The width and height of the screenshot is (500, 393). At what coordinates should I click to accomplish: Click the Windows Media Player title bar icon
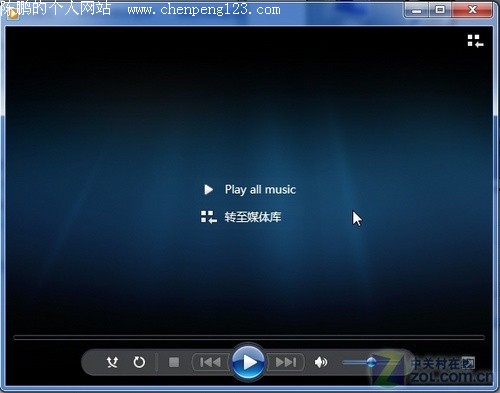[13, 13]
